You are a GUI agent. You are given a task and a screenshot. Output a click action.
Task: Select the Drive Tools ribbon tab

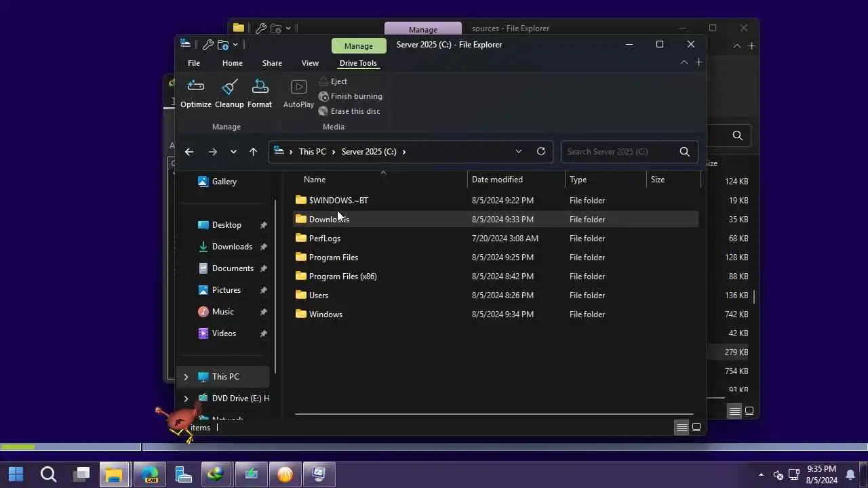[x=358, y=63]
